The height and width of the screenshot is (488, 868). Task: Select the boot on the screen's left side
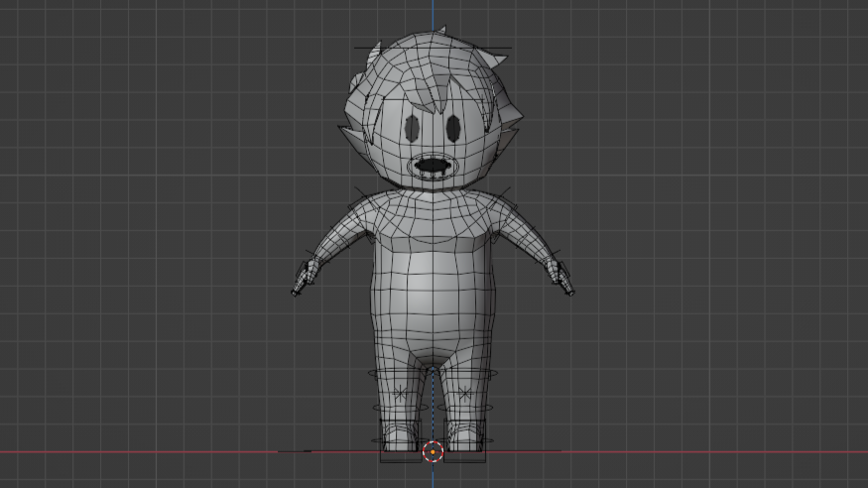tap(401, 435)
